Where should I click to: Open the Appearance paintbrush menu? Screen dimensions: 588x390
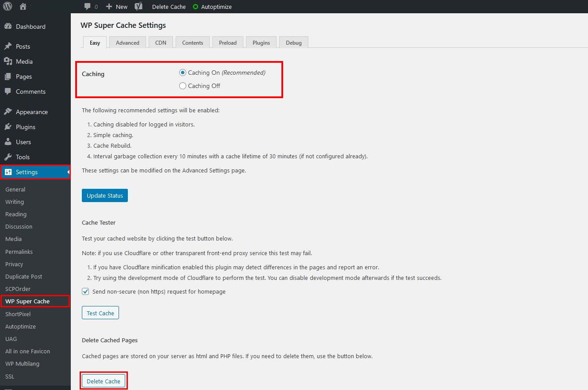9,112
